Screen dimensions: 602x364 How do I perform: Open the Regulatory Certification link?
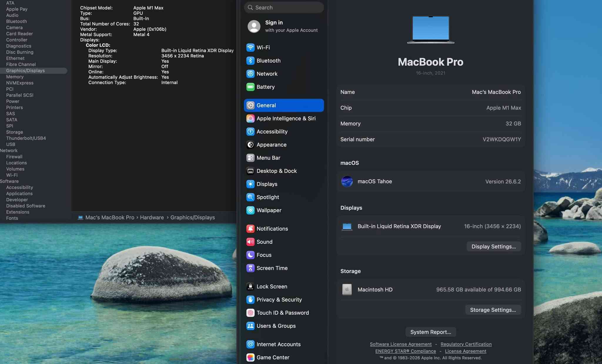coord(466,344)
